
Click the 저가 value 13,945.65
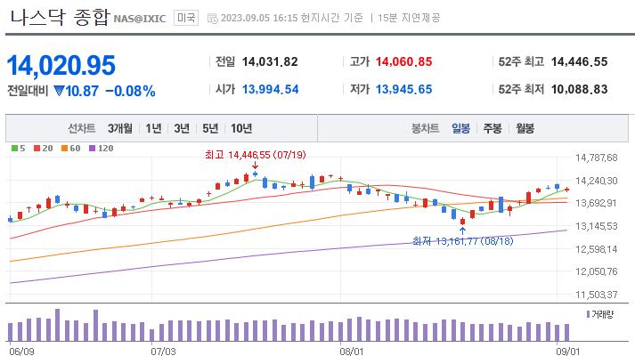[403, 90]
